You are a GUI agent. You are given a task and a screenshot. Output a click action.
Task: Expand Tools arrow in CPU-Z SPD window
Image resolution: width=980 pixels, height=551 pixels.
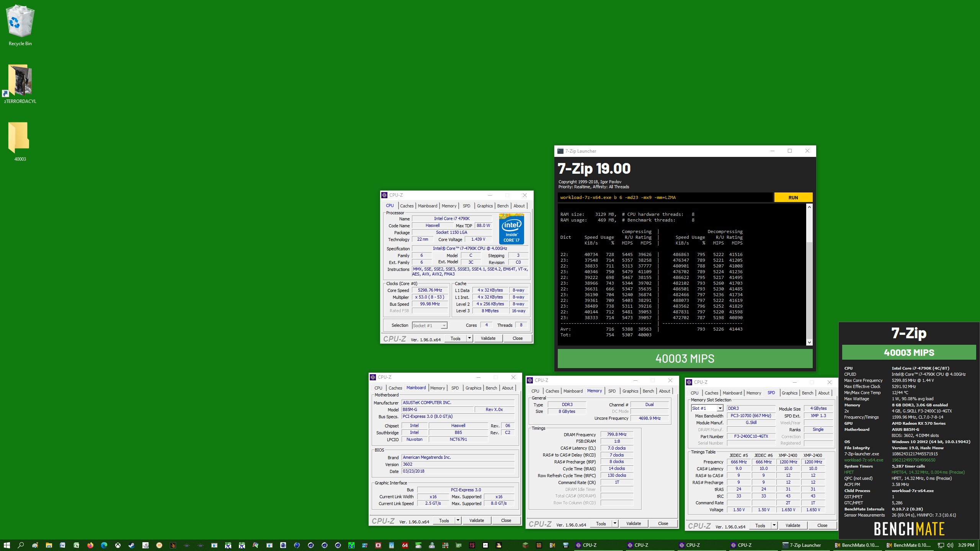pyautogui.click(x=774, y=525)
